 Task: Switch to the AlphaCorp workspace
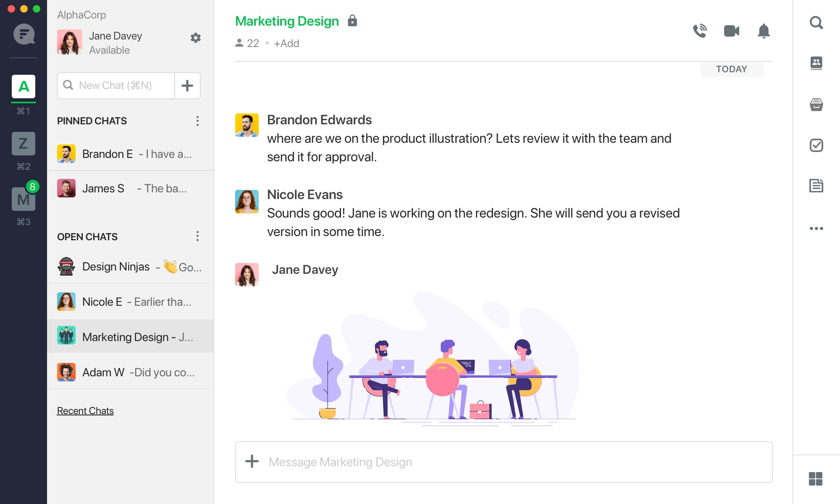click(24, 87)
